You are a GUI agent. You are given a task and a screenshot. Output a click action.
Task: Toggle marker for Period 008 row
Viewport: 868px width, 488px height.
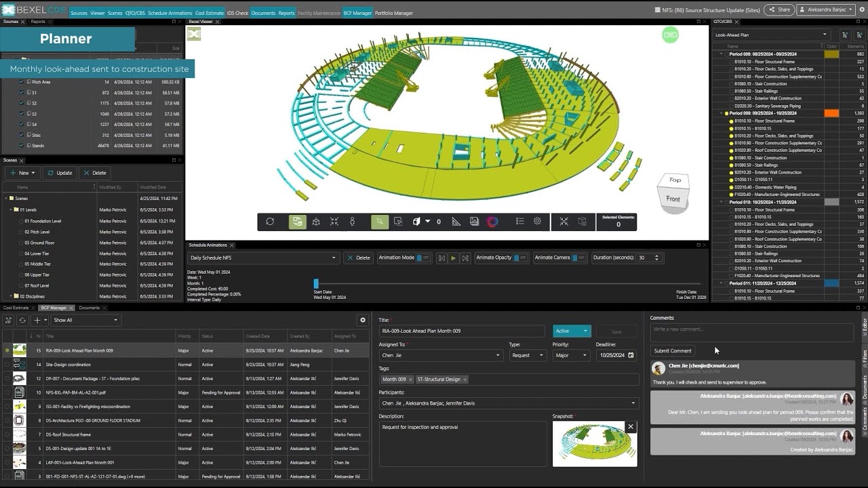(726, 54)
